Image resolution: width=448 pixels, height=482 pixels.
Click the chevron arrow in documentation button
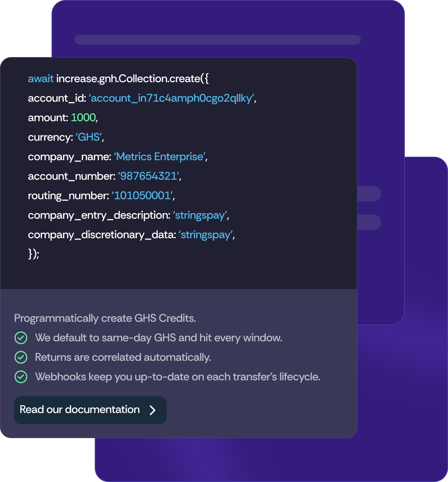153,410
